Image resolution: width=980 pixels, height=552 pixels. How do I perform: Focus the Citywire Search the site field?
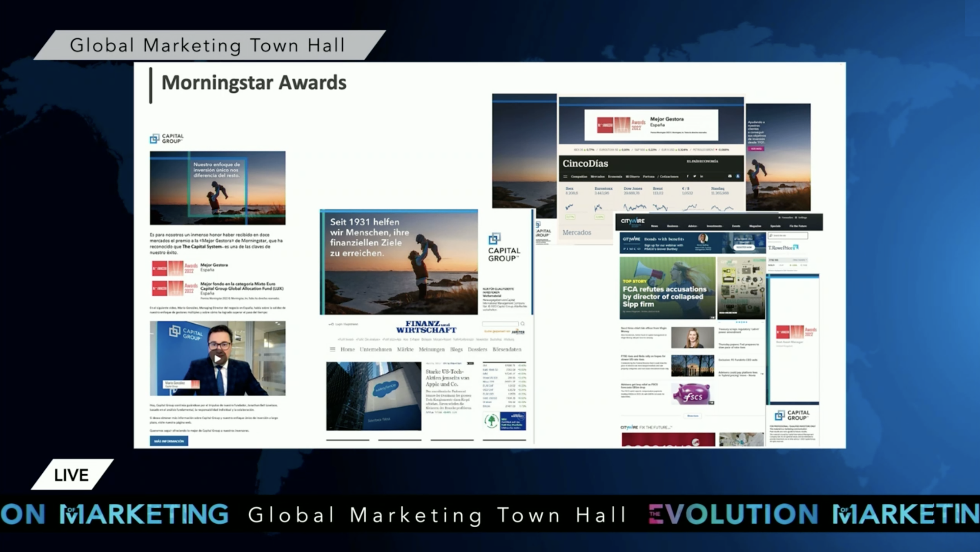pyautogui.click(x=788, y=236)
